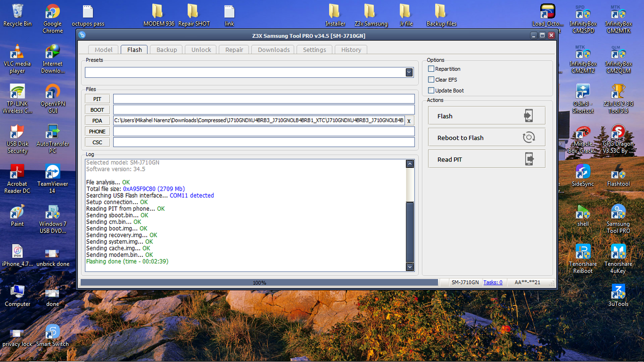Open Odin3 Shortcut icon
The width and height of the screenshot is (644, 362).
click(583, 99)
